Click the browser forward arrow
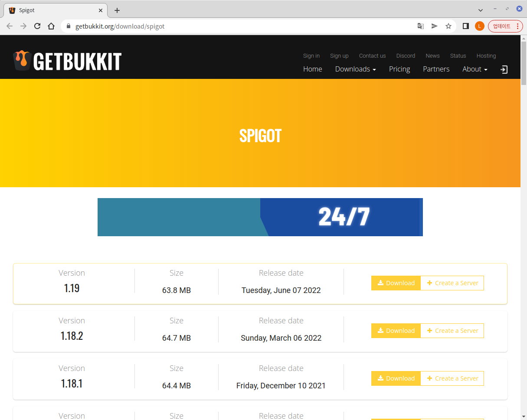Screen dimensions: 527x420 click(23, 26)
